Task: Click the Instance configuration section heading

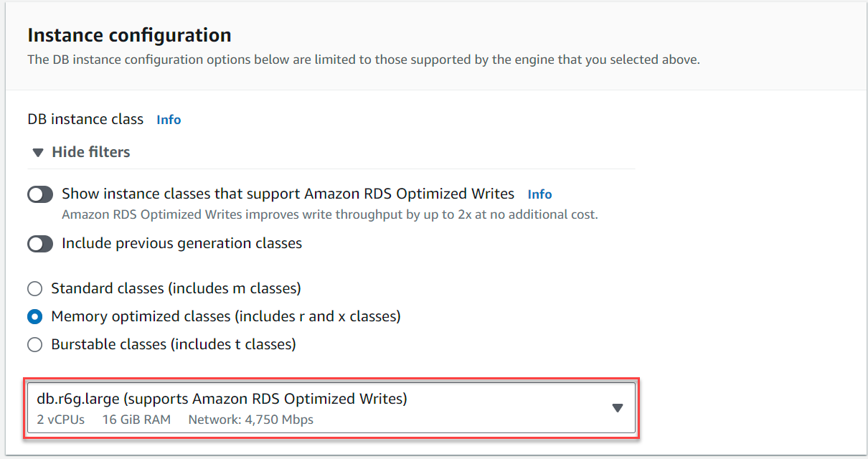Action: (129, 34)
